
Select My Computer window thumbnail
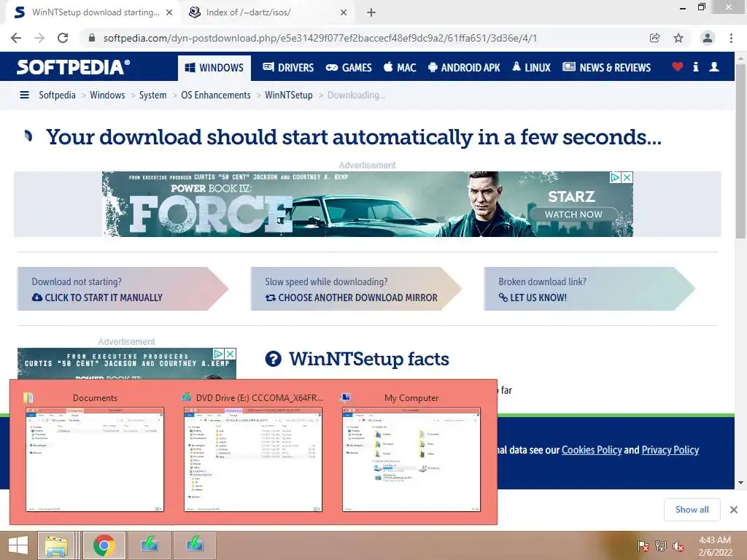click(x=411, y=459)
